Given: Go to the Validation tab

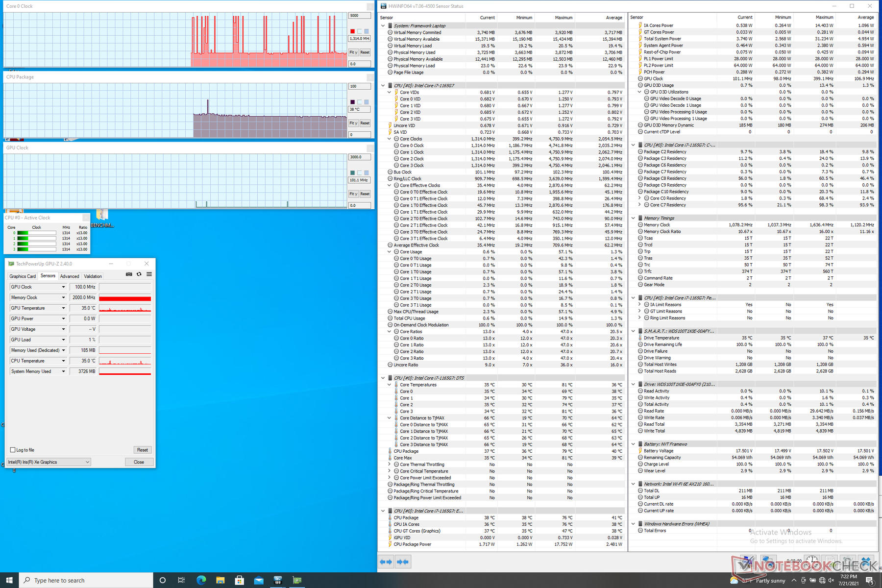Looking at the screenshot, I should tap(93, 276).
